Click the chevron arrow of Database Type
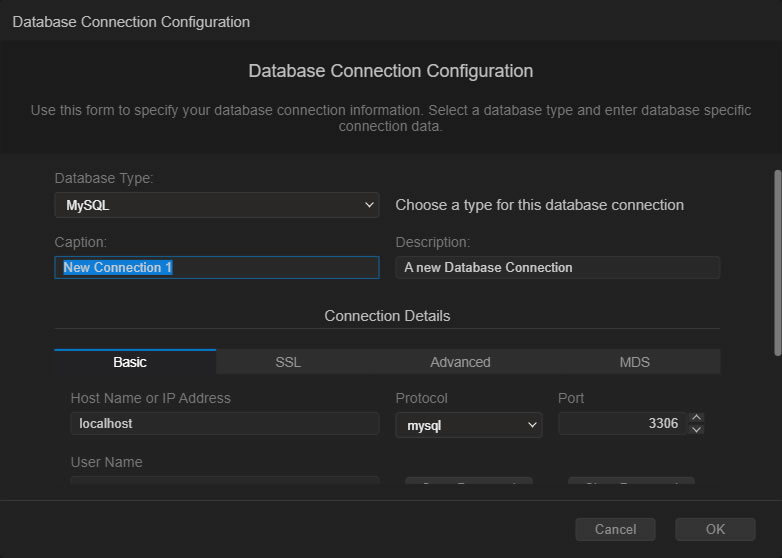The image size is (782, 558). point(369,205)
